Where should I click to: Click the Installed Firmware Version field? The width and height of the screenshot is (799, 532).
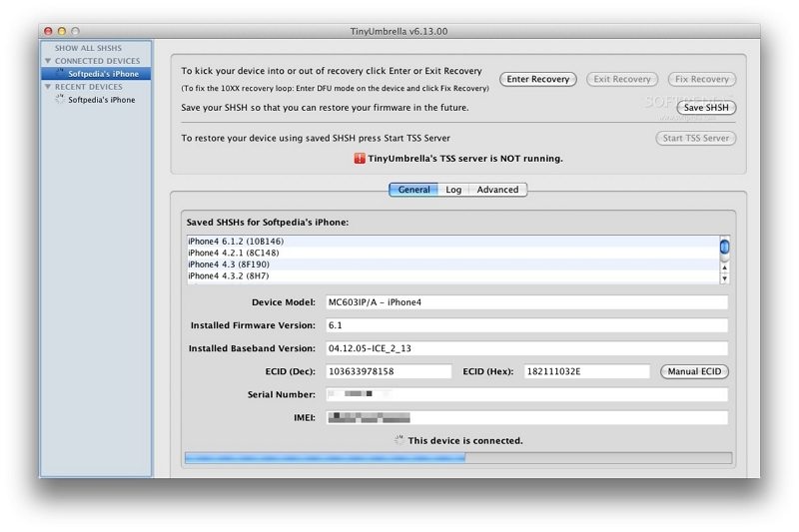(527, 325)
